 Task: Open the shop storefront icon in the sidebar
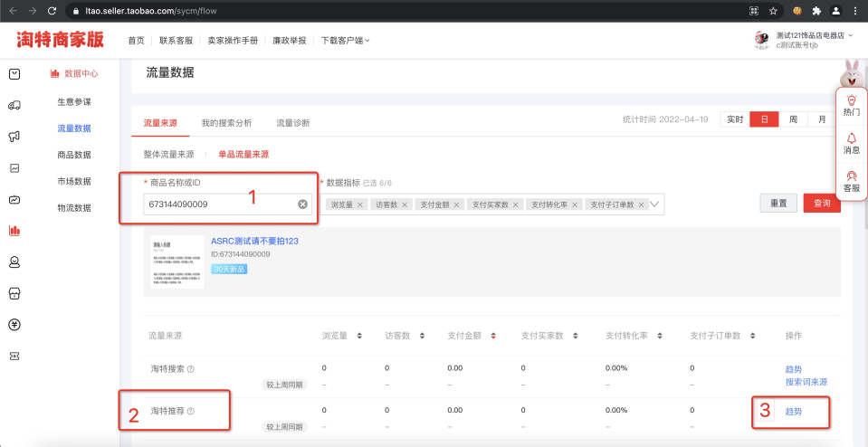point(15,294)
